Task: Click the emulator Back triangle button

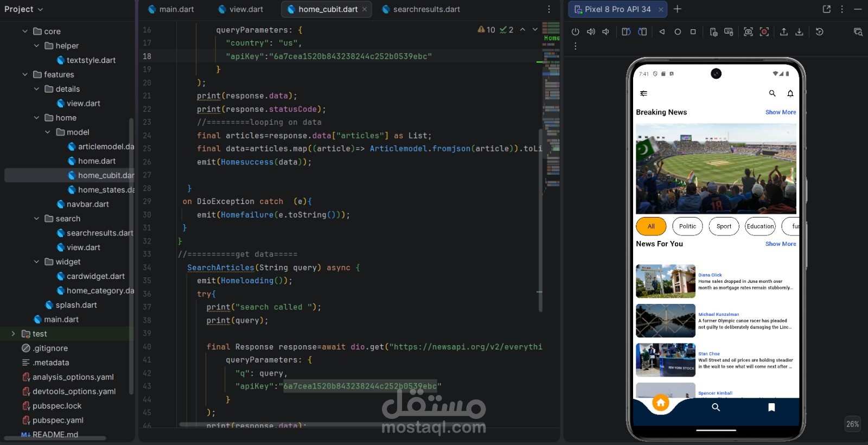Action: [662, 32]
